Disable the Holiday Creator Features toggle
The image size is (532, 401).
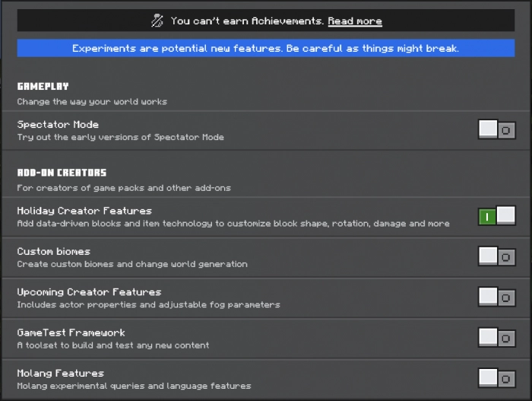coord(497,217)
